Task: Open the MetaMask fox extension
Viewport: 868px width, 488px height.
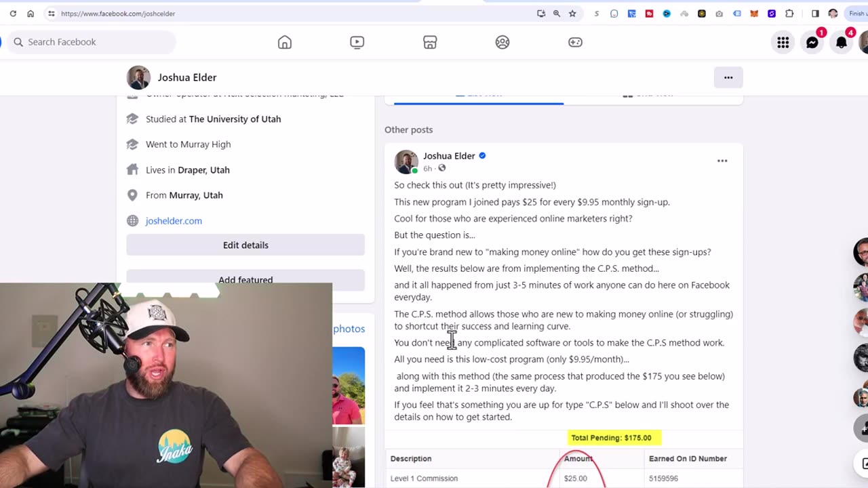Action: [754, 14]
